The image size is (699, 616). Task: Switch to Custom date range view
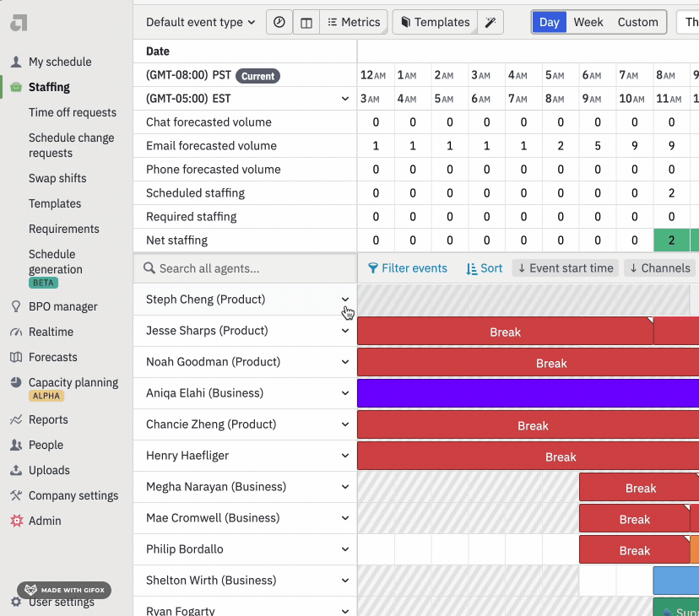(x=637, y=23)
